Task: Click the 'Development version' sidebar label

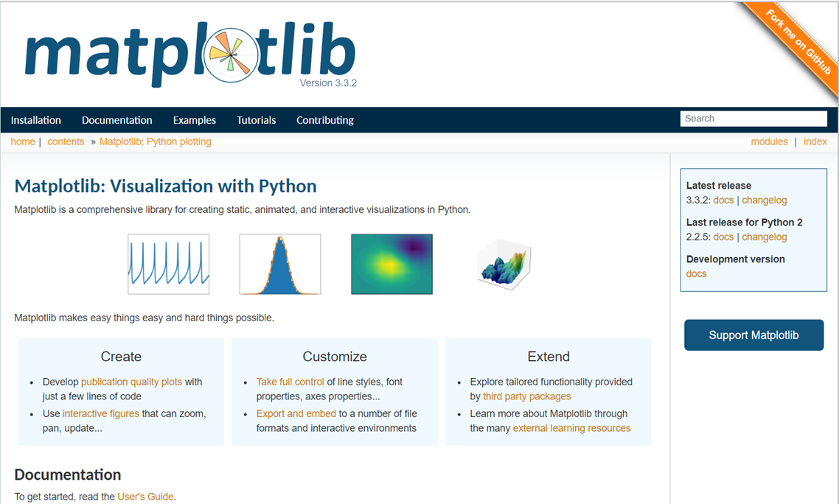Action: click(735, 259)
